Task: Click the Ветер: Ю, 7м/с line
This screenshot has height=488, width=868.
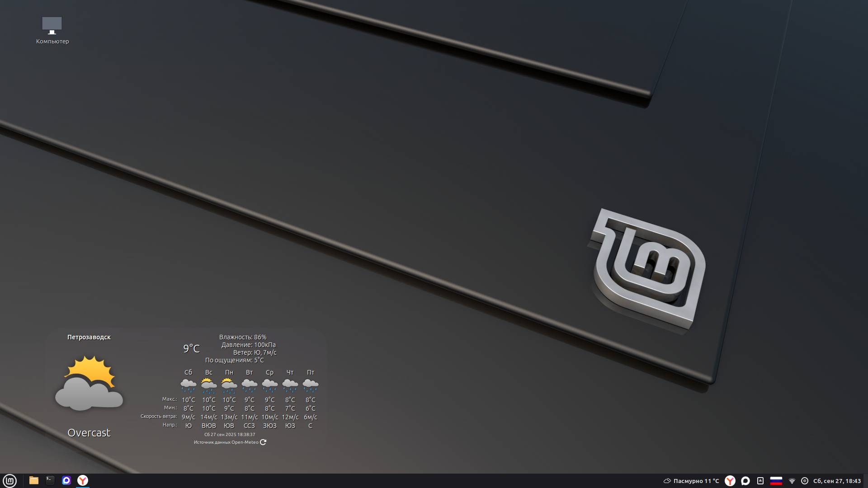Action: [255, 352]
